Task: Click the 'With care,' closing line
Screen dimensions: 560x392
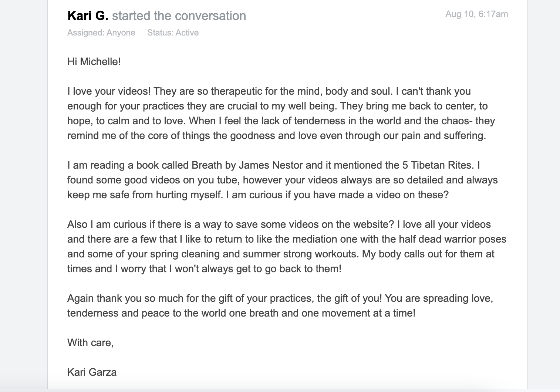Action: pyautogui.click(x=90, y=342)
